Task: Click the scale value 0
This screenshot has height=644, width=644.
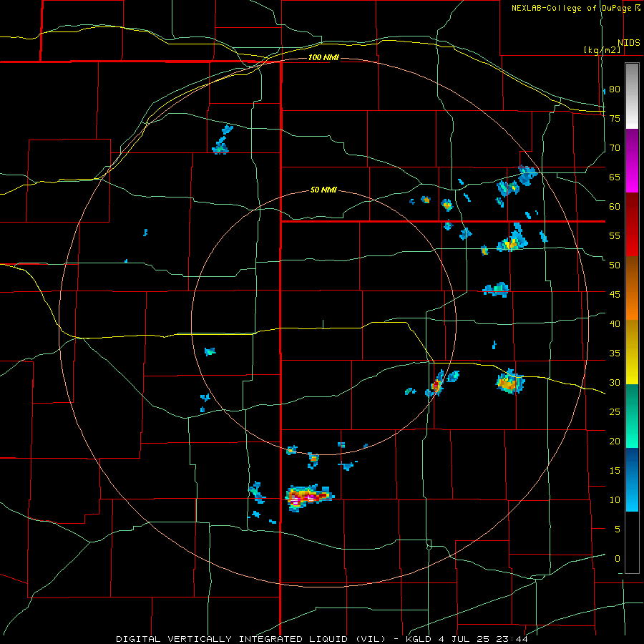Action: 618,559
